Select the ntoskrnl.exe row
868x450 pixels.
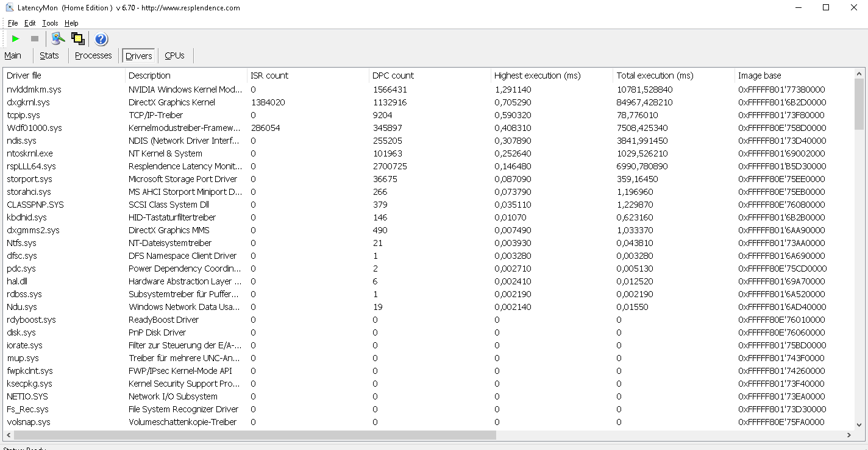tap(429, 153)
